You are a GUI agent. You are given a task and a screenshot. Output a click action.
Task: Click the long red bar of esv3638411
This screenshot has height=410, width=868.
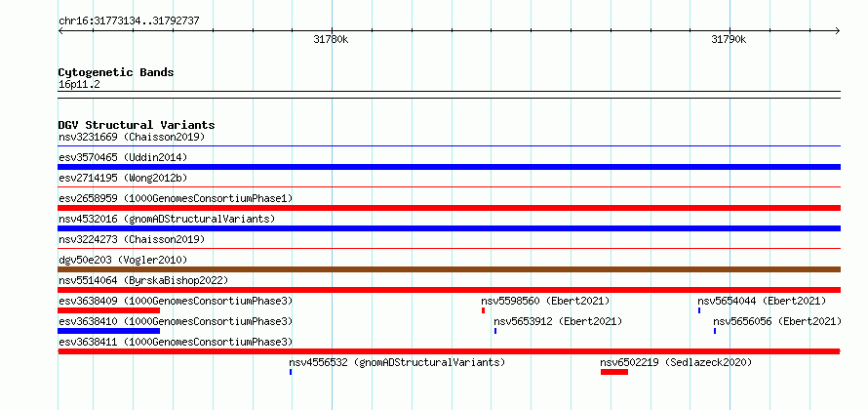449,351
